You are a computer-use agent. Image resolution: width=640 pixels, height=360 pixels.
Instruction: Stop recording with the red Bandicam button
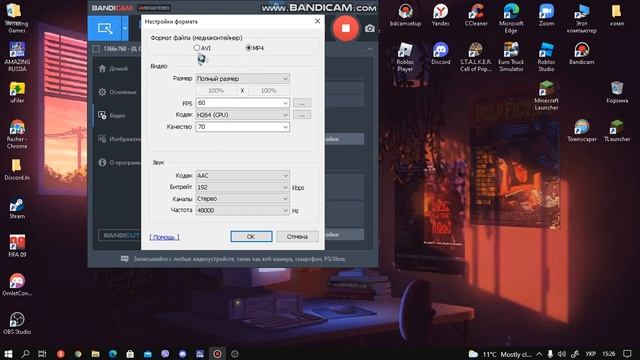346,28
